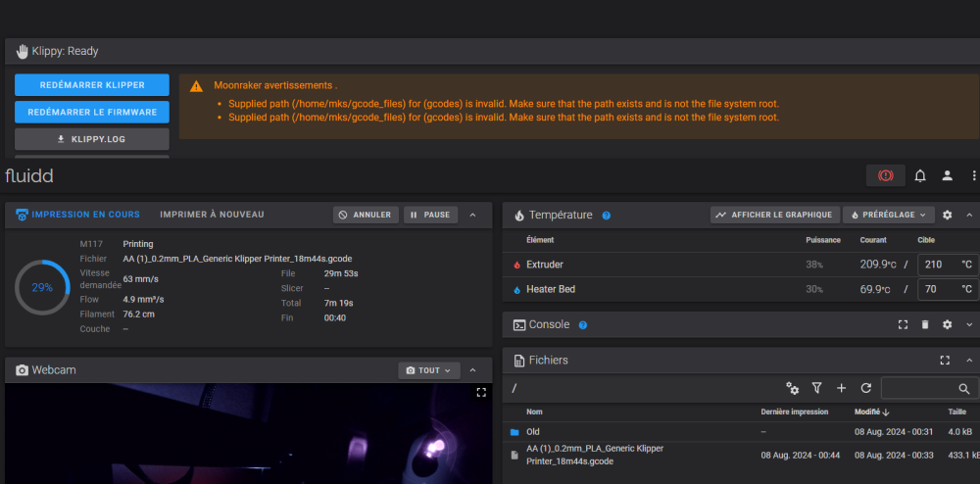The width and height of the screenshot is (980, 484).
Task: Expand the Console panel
Action: point(969,324)
